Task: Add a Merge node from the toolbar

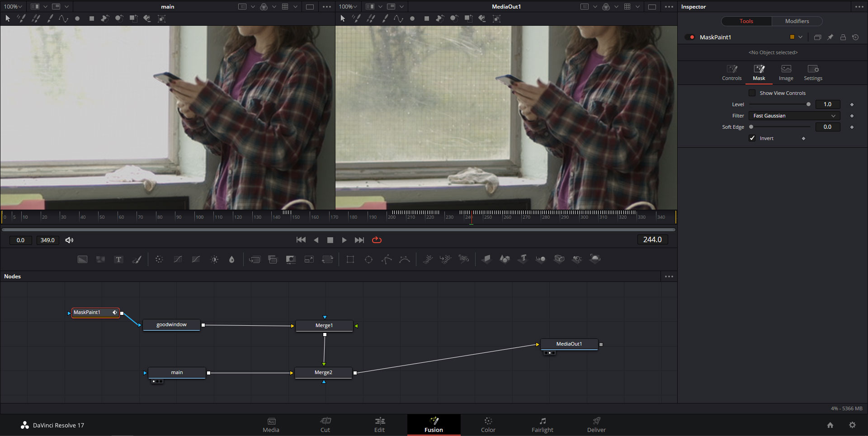Action: [255, 259]
